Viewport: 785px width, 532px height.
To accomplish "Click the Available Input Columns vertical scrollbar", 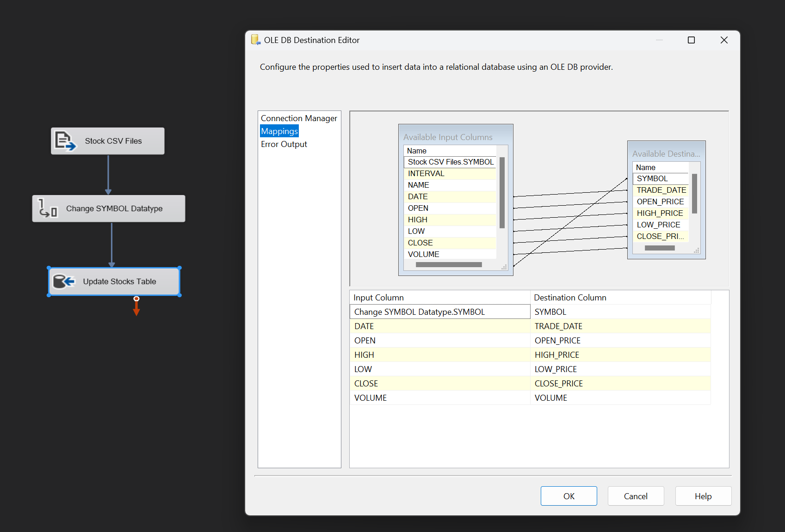I will click(x=502, y=192).
